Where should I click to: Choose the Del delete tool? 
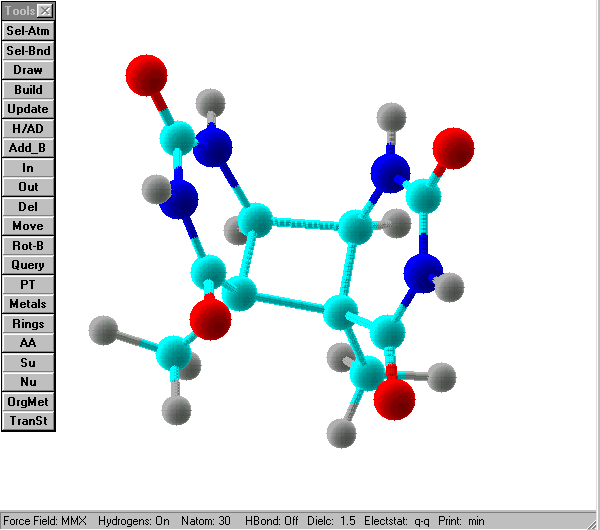tap(28, 207)
